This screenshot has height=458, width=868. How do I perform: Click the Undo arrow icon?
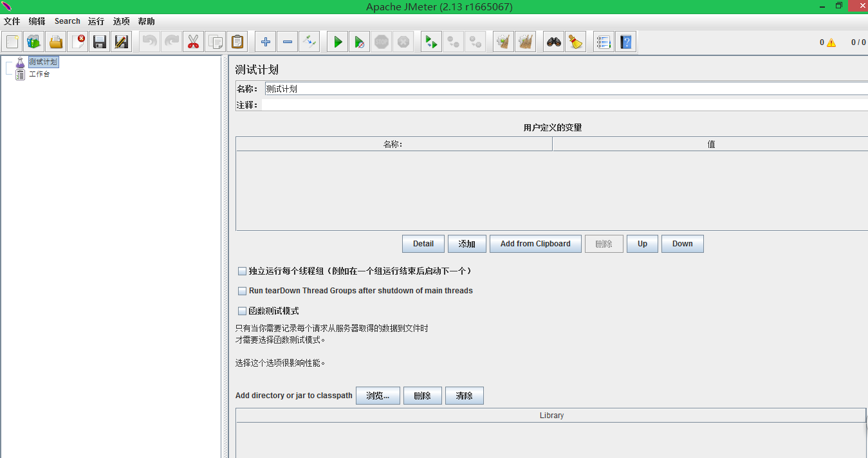150,42
